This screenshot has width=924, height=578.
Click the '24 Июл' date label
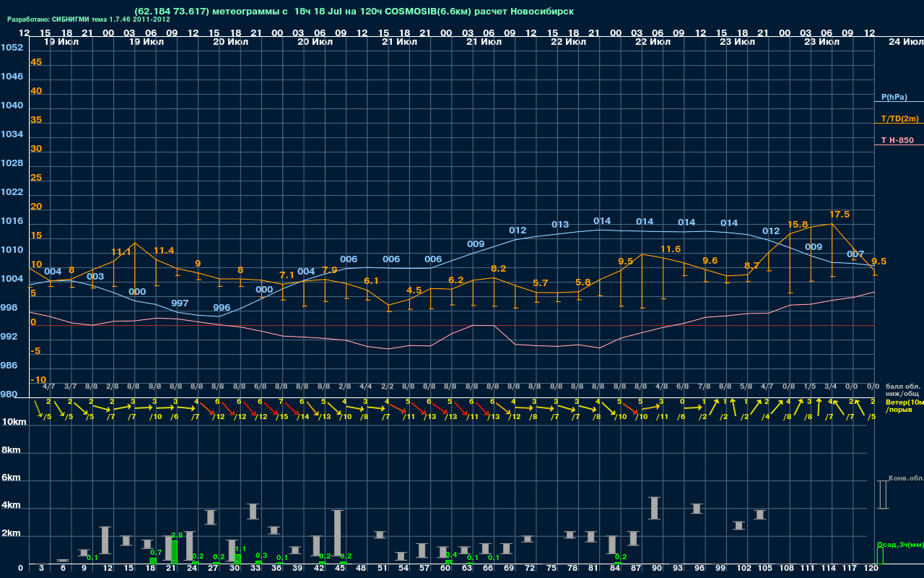point(905,42)
